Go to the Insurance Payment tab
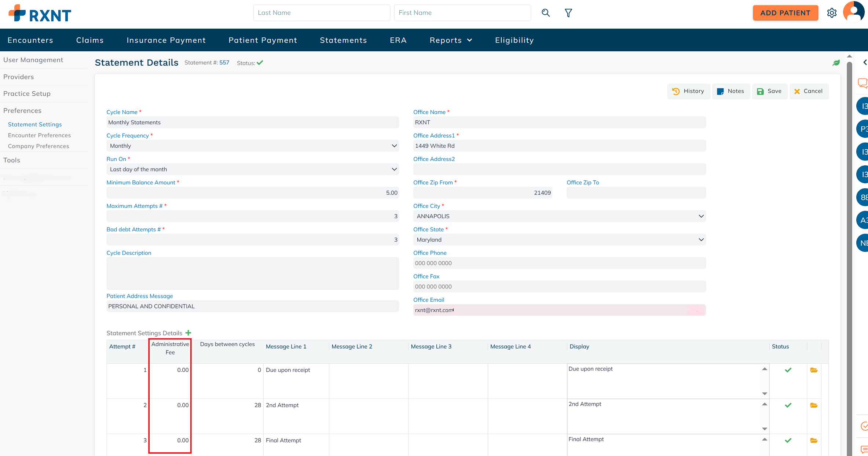The image size is (868, 456). click(x=166, y=40)
